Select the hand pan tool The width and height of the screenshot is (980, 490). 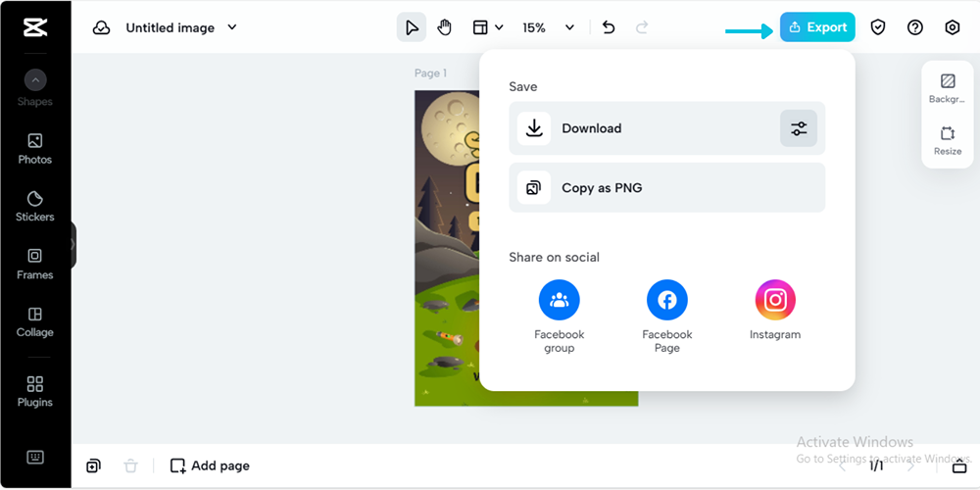point(444,27)
